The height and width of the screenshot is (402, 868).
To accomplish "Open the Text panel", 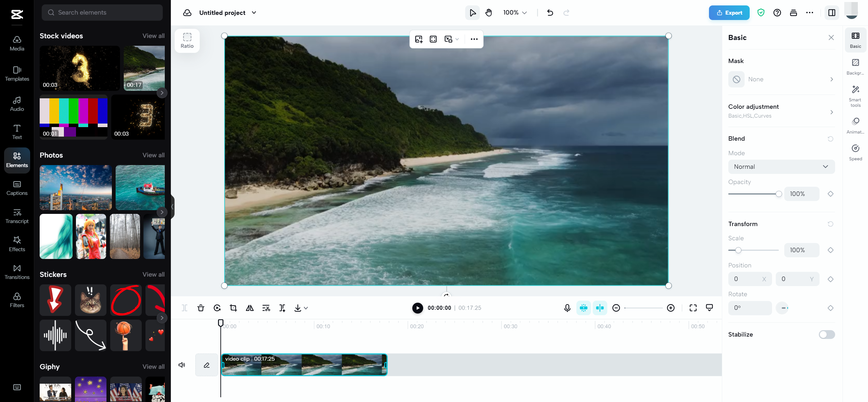I will 17,132.
